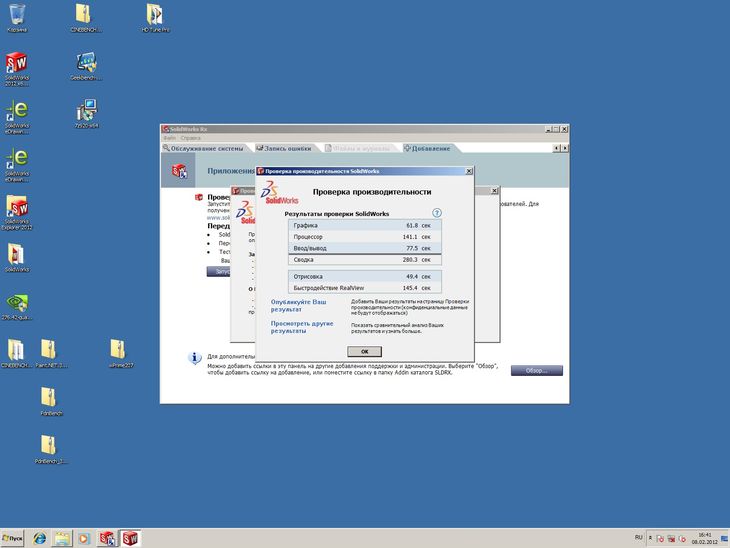Click the Обзор... button in SolidWorks Rx
This screenshot has width=730, height=548.
pos(537,371)
